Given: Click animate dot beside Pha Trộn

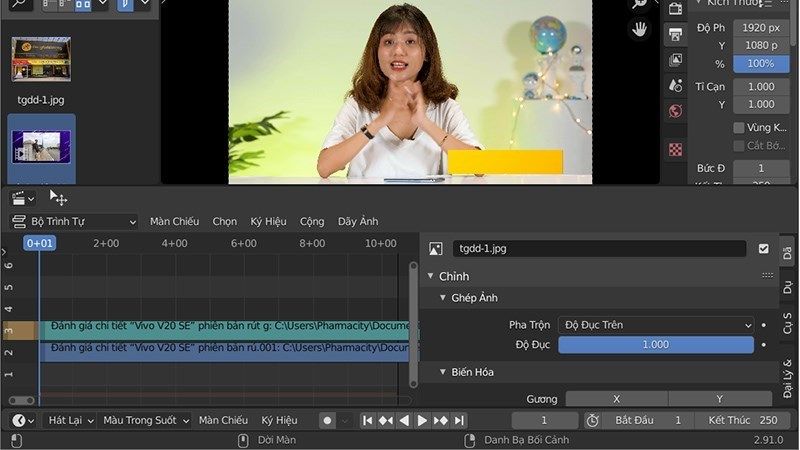Looking at the screenshot, I should (x=764, y=325).
